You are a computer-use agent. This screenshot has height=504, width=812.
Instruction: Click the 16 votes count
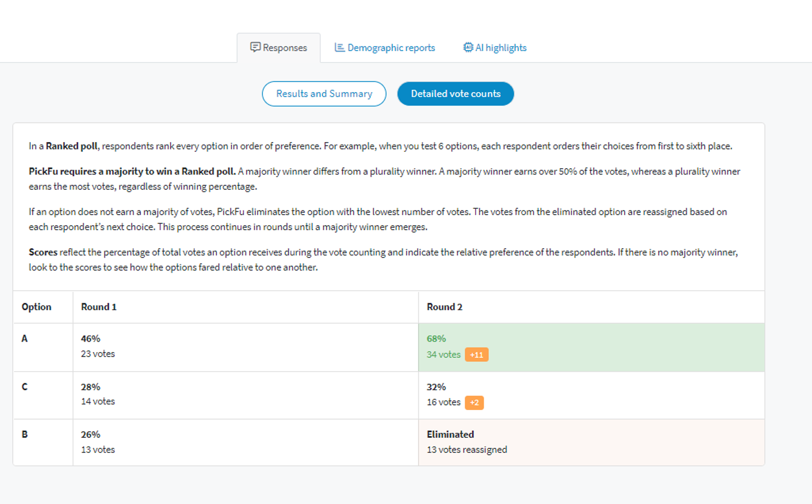[444, 402]
